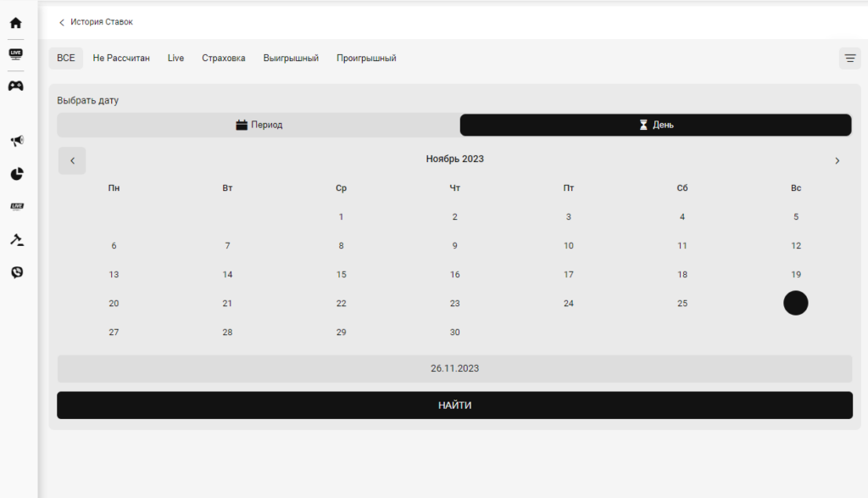The width and height of the screenshot is (868, 498).
Task: Click the 26.11.2023 date field
Action: click(x=454, y=368)
